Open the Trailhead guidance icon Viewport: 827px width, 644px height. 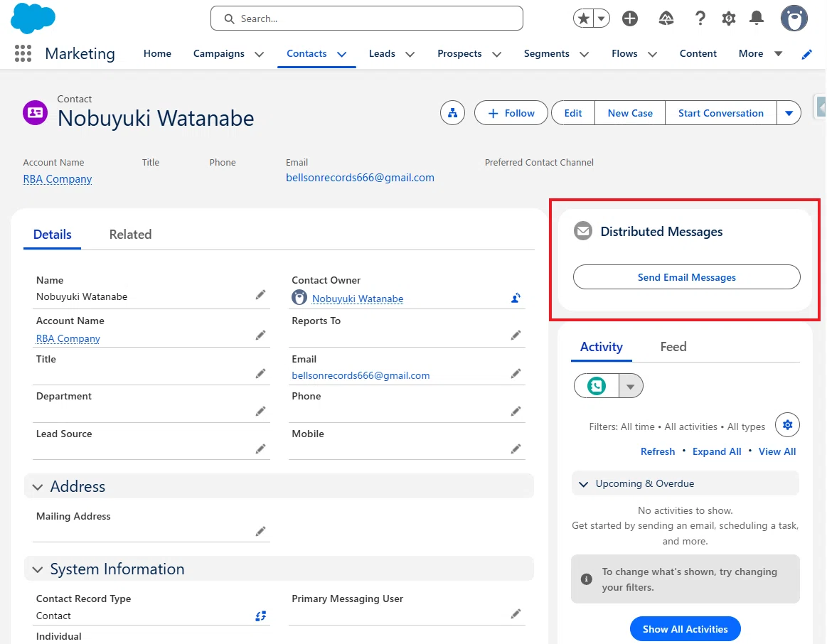coord(666,18)
